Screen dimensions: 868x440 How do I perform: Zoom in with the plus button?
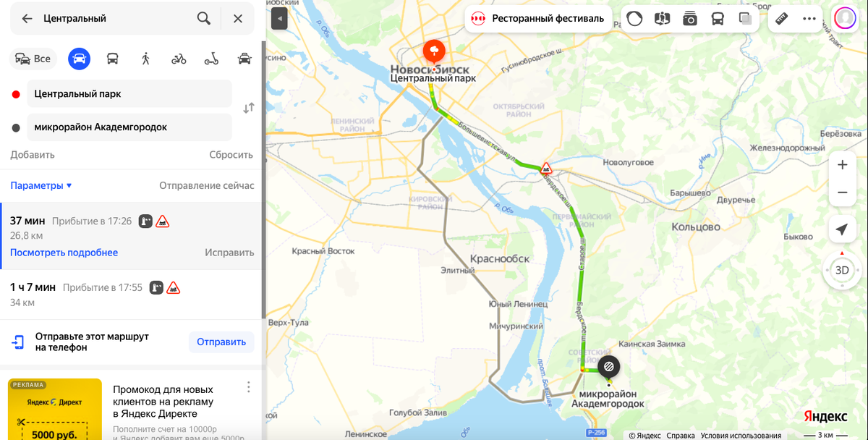click(842, 165)
